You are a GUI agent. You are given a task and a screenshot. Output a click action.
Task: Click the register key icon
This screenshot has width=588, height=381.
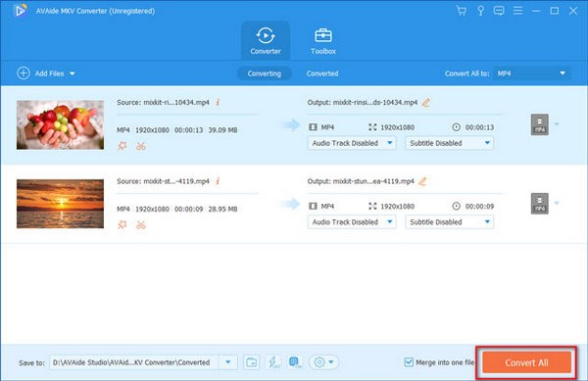[480, 11]
